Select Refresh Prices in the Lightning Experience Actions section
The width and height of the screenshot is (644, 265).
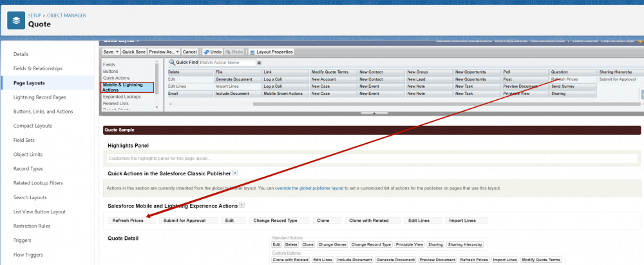(132, 221)
